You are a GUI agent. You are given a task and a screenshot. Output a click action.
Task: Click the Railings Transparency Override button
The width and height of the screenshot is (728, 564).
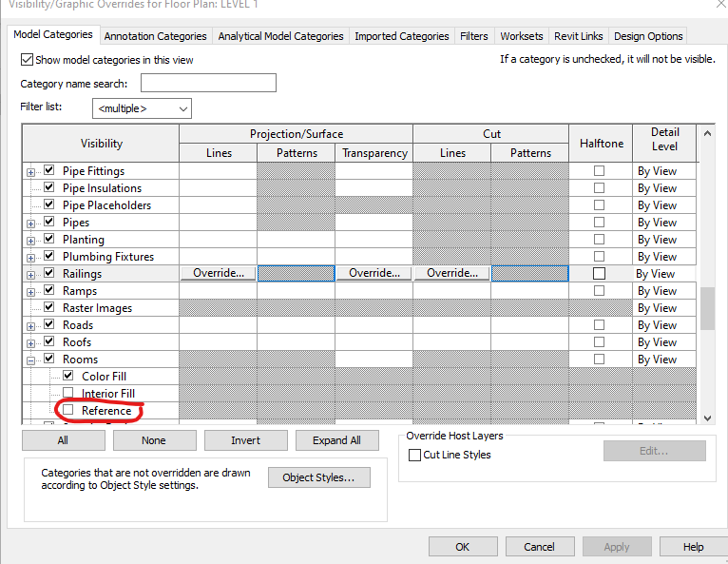pyautogui.click(x=374, y=273)
